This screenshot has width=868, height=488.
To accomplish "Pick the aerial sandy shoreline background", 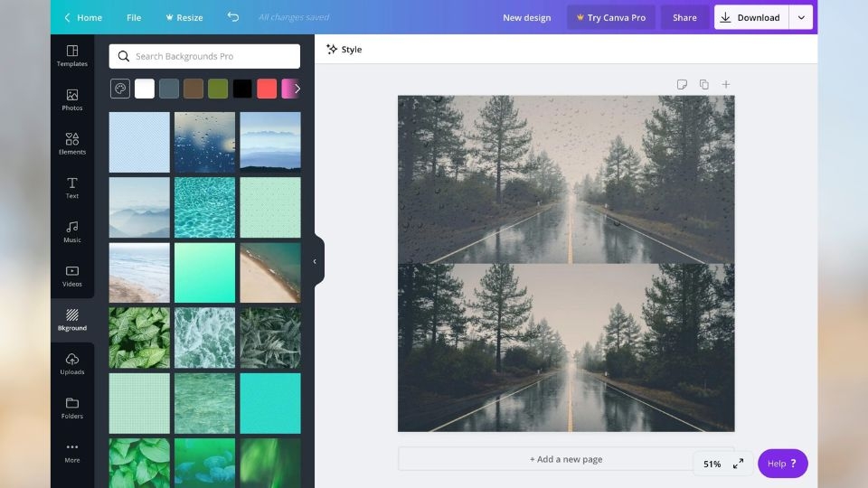I will tap(270, 273).
